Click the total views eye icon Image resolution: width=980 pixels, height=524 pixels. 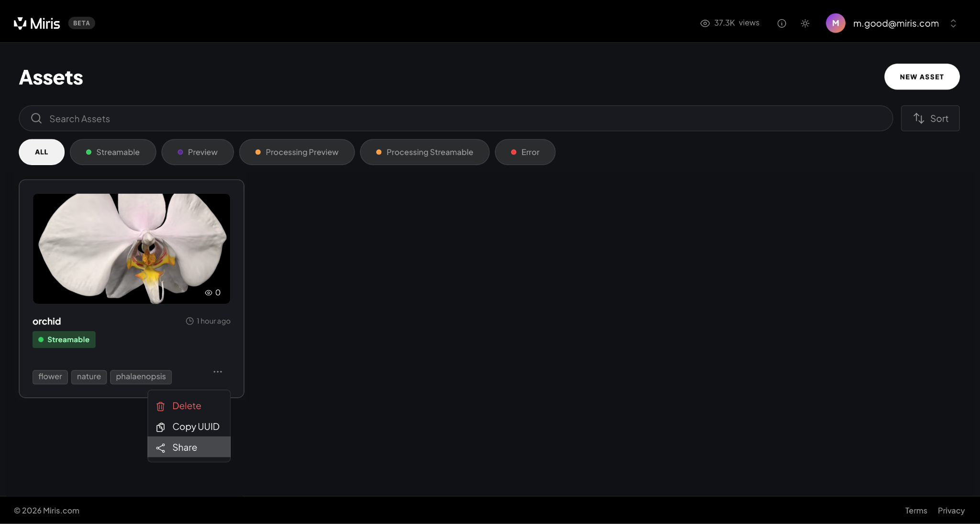pos(704,23)
